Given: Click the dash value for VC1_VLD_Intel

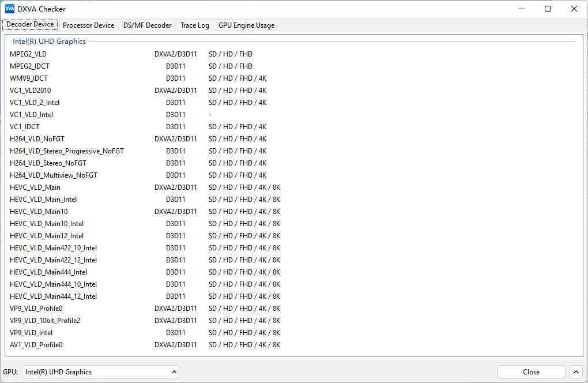Looking at the screenshot, I should point(210,114).
